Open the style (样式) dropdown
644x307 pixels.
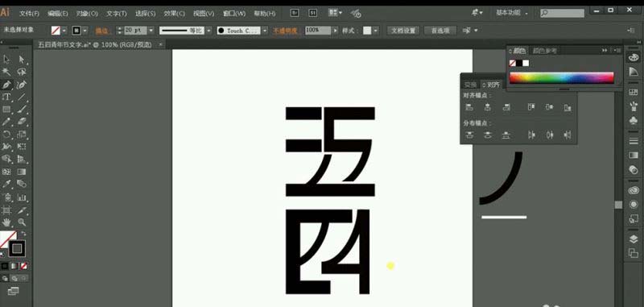[x=376, y=31]
